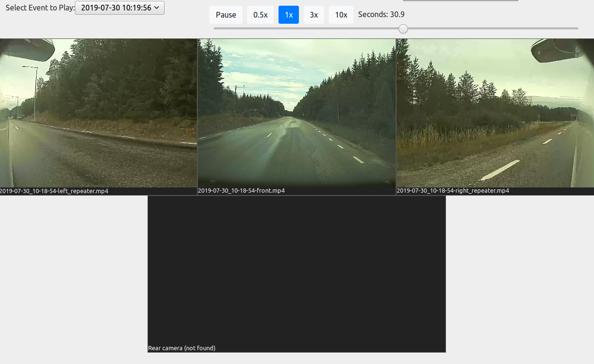Viewport: 594px width, 364px height.
Task: Open the Select Event to Play dropdown
Action: (120, 8)
